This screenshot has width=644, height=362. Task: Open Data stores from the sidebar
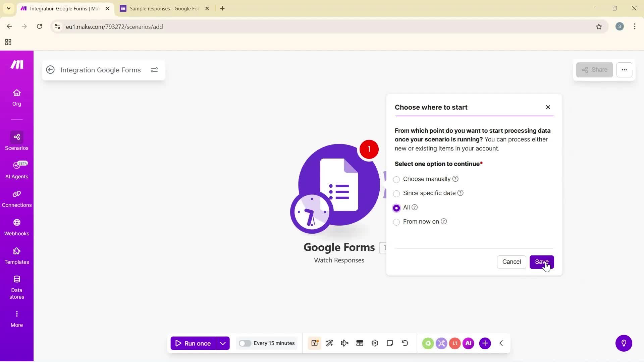(16, 287)
